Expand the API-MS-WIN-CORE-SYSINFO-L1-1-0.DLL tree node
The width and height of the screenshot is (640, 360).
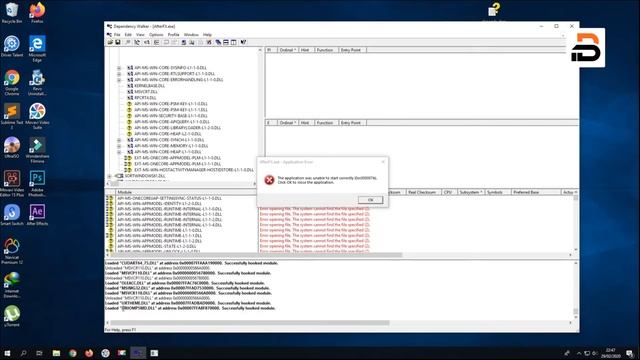point(119,68)
